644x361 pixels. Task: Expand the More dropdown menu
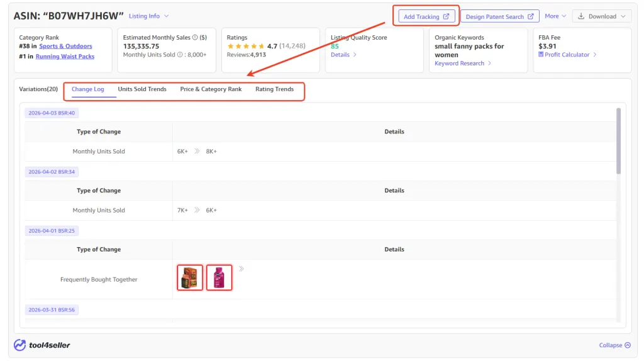pyautogui.click(x=555, y=16)
